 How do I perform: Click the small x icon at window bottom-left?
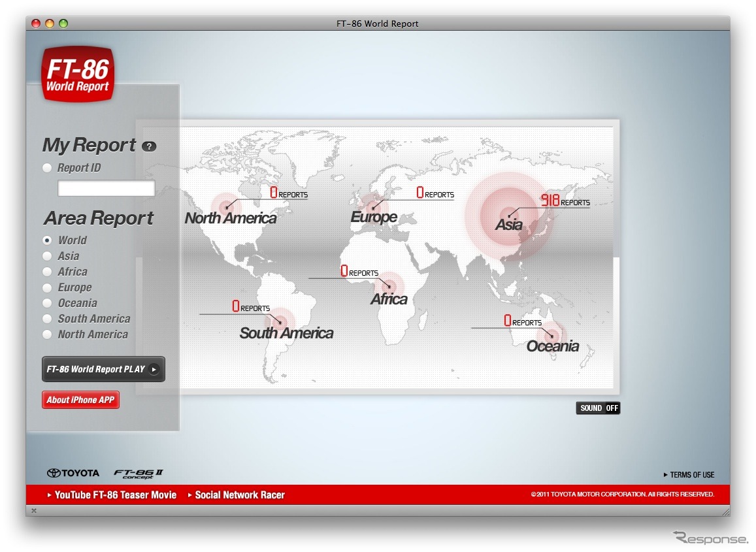point(34,511)
